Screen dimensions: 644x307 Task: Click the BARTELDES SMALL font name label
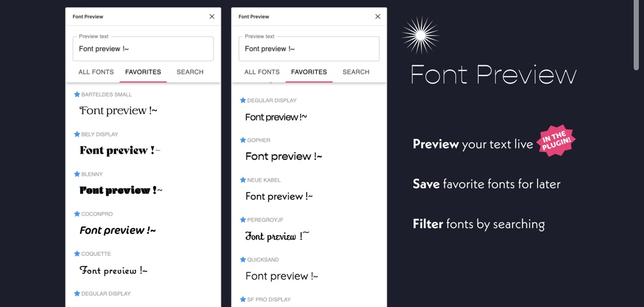(x=106, y=94)
